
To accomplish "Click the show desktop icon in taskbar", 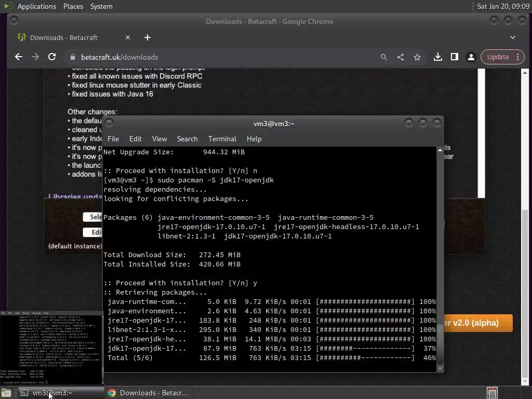I will tap(6, 393).
